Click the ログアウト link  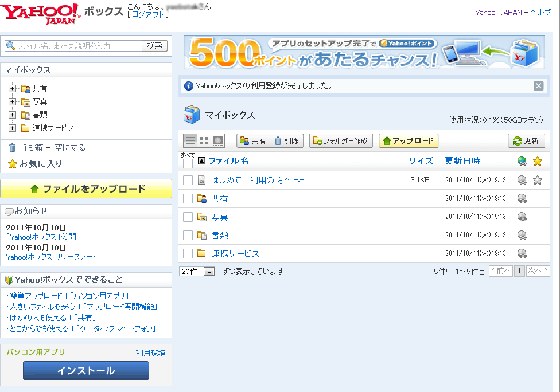tap(147, 15)
